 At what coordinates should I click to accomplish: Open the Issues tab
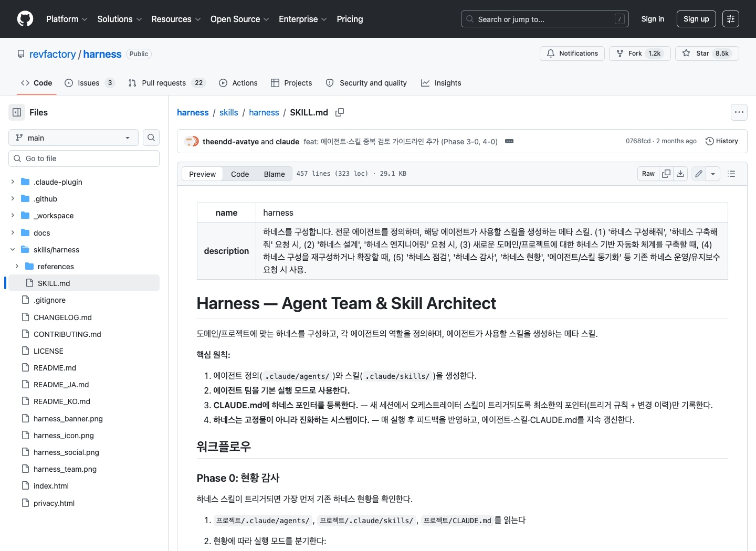[90, 83]
